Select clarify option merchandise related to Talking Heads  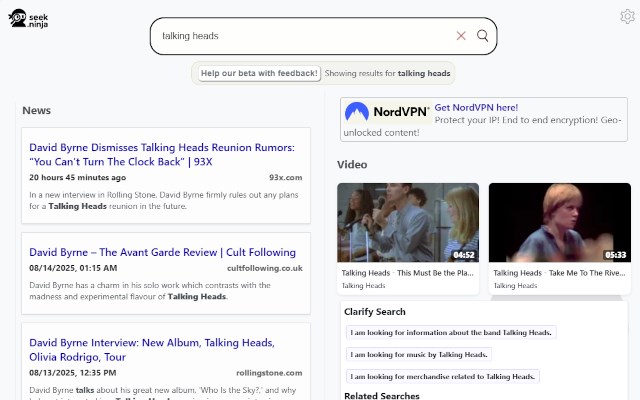(x=443, y=377)
